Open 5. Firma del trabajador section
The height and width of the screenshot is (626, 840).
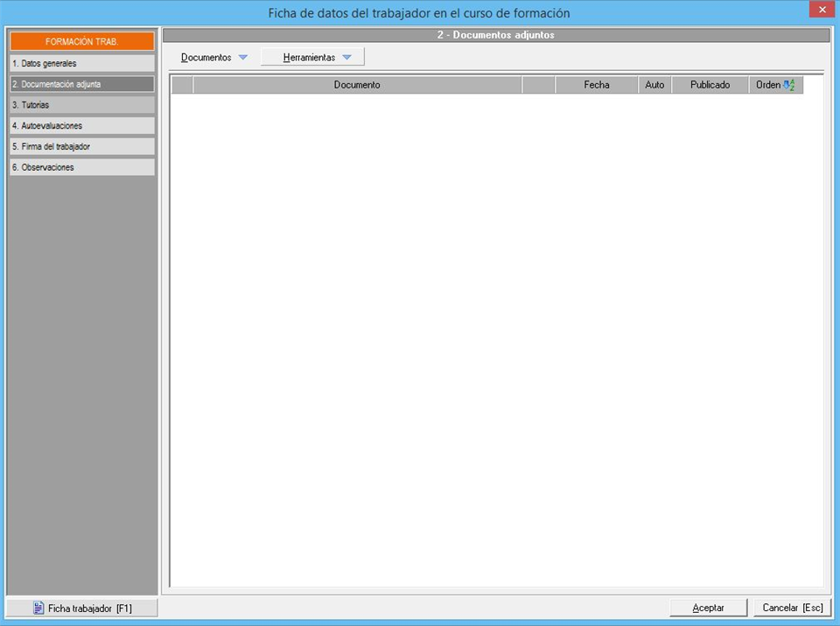pos(82,146)
